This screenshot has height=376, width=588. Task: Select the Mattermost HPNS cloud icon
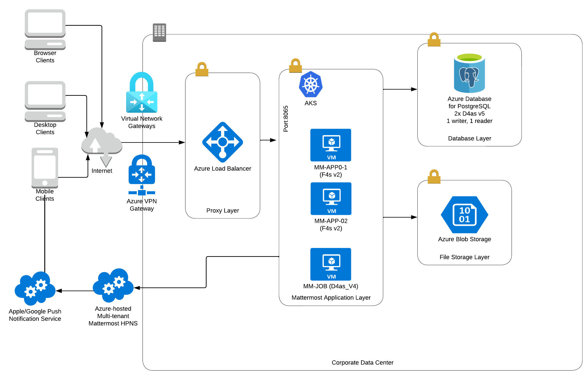click(113, 286)
